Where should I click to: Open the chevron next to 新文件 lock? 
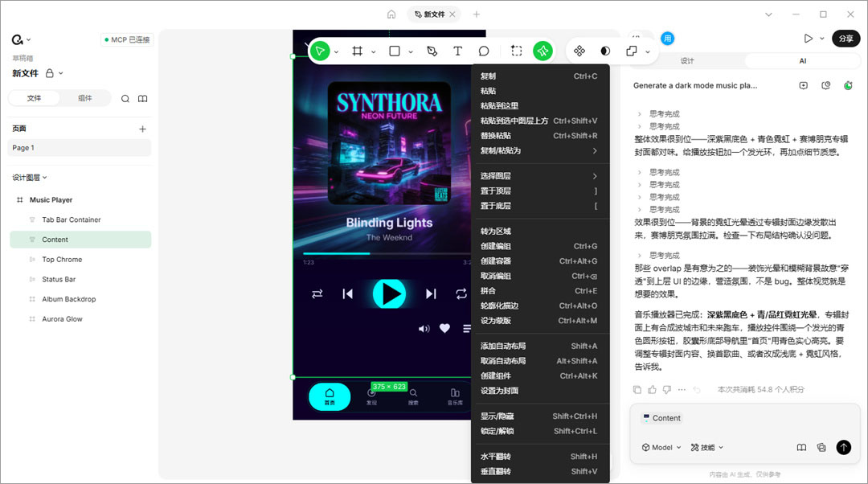pyautogui.click(x=61, y=73)
